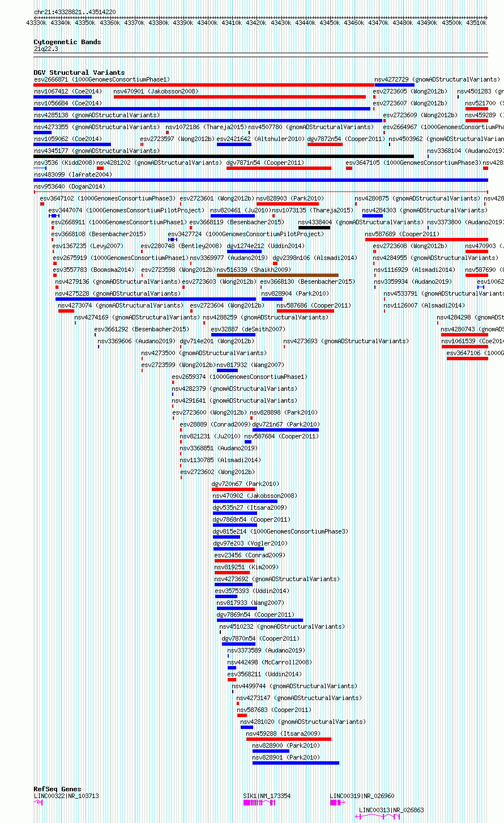
Task: Click variant dgv721n67 (Park2010)
Action: tap(286, 424)
